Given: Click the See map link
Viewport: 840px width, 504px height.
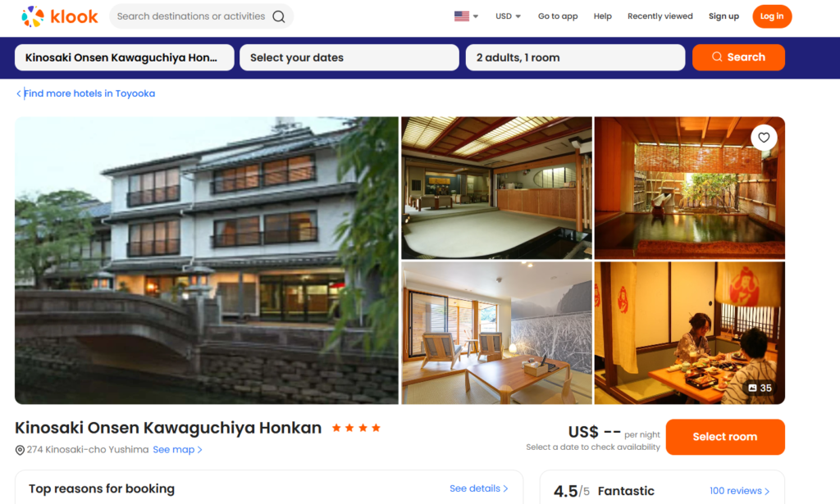Looking at the screenshot, I should click(177, 449).
